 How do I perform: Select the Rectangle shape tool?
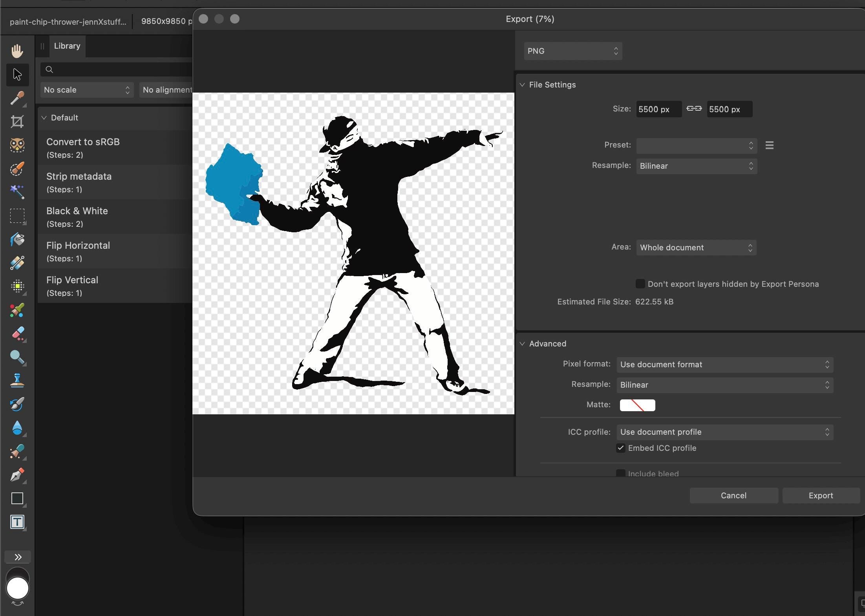click(x=17, y=498)
